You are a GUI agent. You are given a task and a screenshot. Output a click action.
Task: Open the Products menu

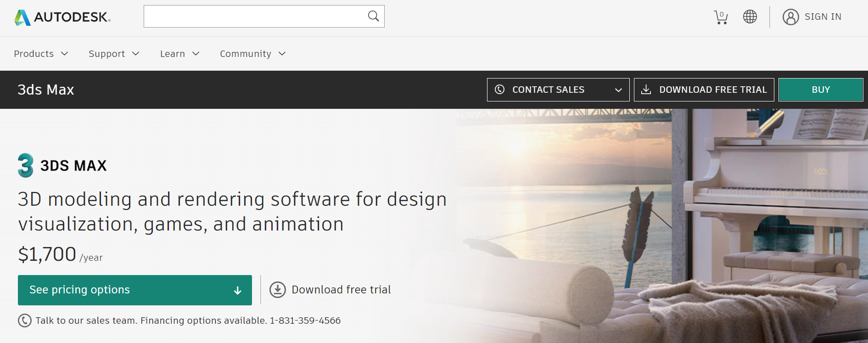coord(41,54)
